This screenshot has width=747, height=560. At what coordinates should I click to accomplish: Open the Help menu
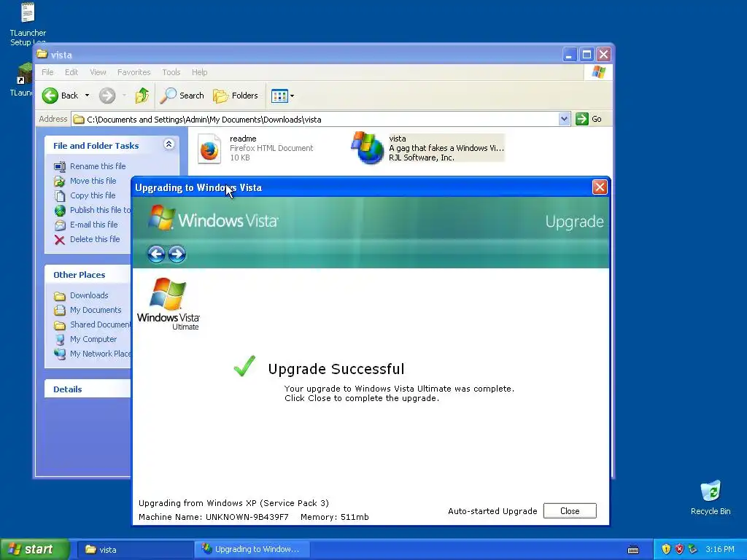point(200,72)
